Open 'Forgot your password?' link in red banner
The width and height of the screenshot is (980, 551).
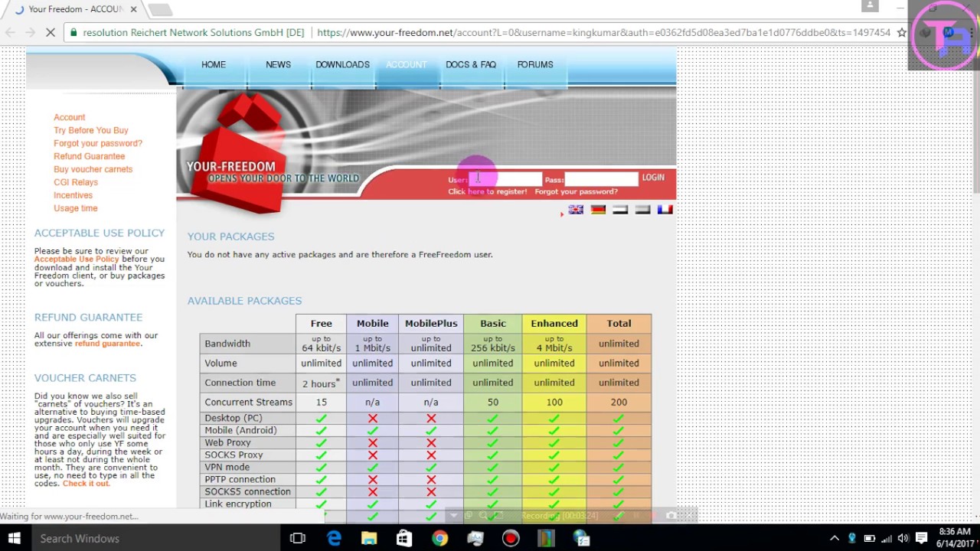pos(576,191)
